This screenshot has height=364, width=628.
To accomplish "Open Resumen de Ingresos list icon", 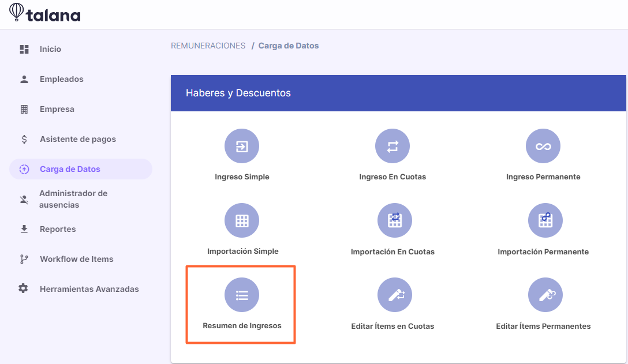I will [x=242, y=295].
